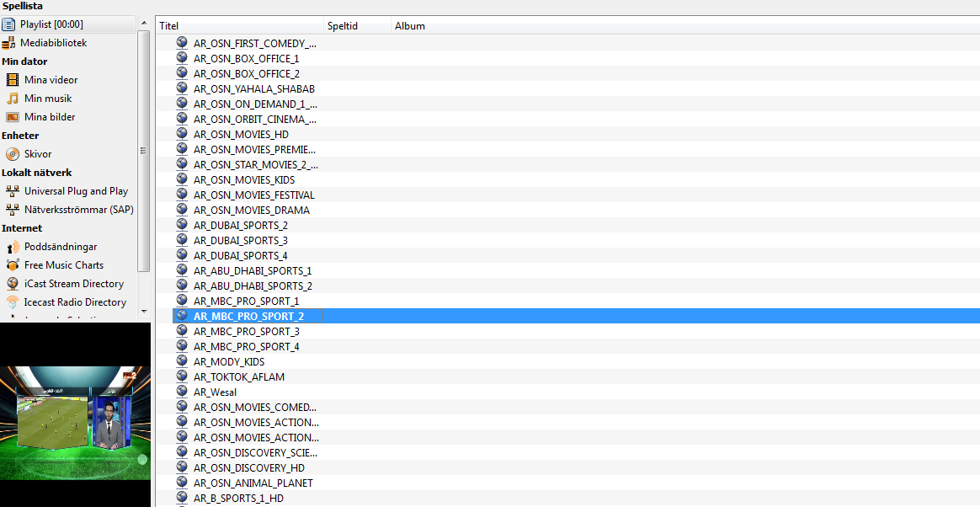Click globe icon beside AR_OSN_MOVIES_HD
This screenshot has height=507, width=980.
[182, 134]
